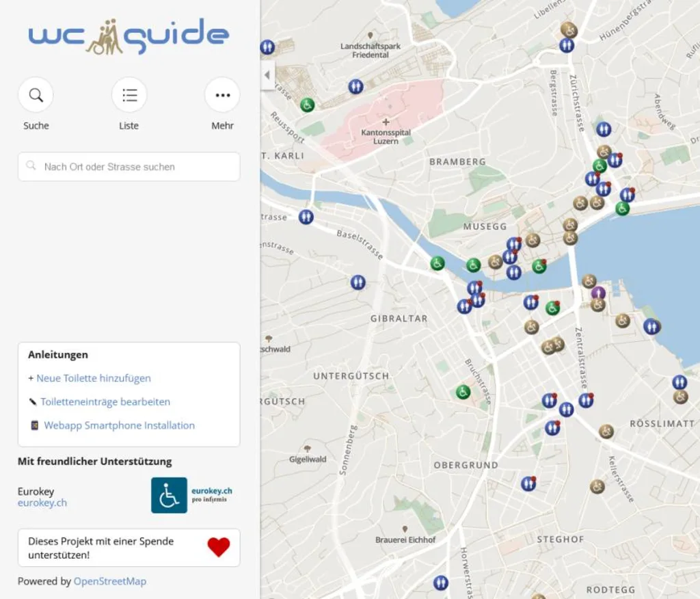The height and width of the screenshot is (599, 700).
Task: Open the OpenStreetMap attribution link
Action: (110, 581)
